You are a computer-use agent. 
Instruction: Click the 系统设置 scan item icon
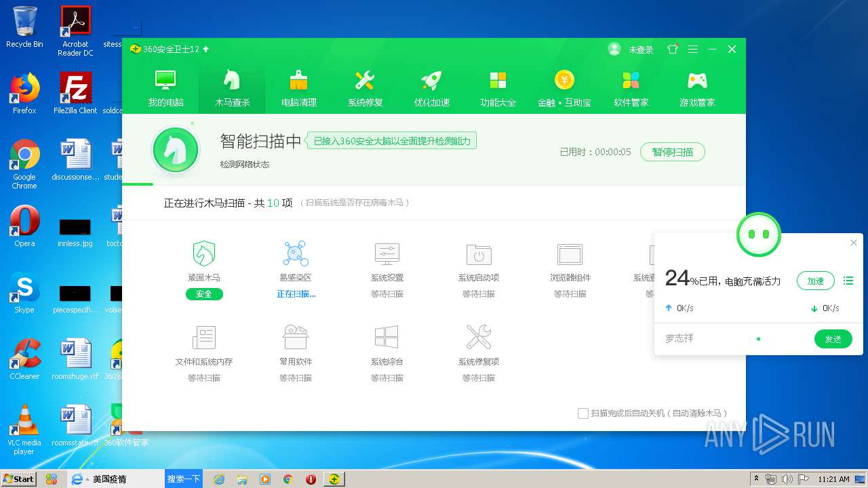tap(387, 254)
